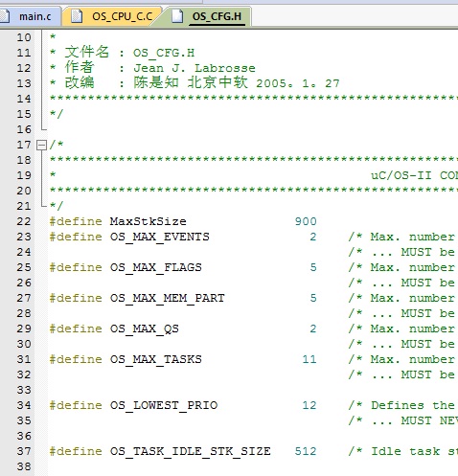
Task: Click the date 2005。1。27 on line 13
Action: pos(298,83)
